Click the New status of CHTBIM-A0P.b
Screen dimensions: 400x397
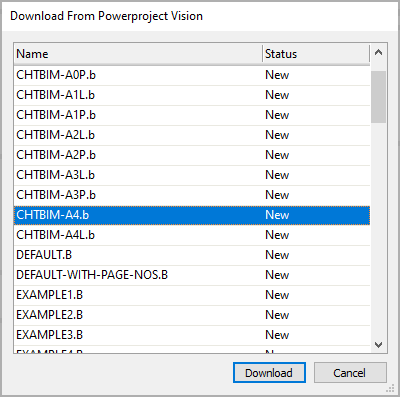(277, 75)
